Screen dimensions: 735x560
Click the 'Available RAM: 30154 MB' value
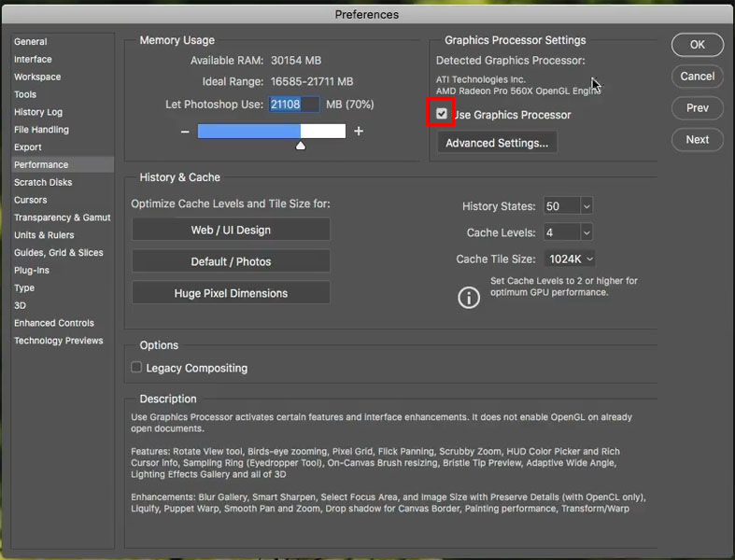[x=296, y=61]
